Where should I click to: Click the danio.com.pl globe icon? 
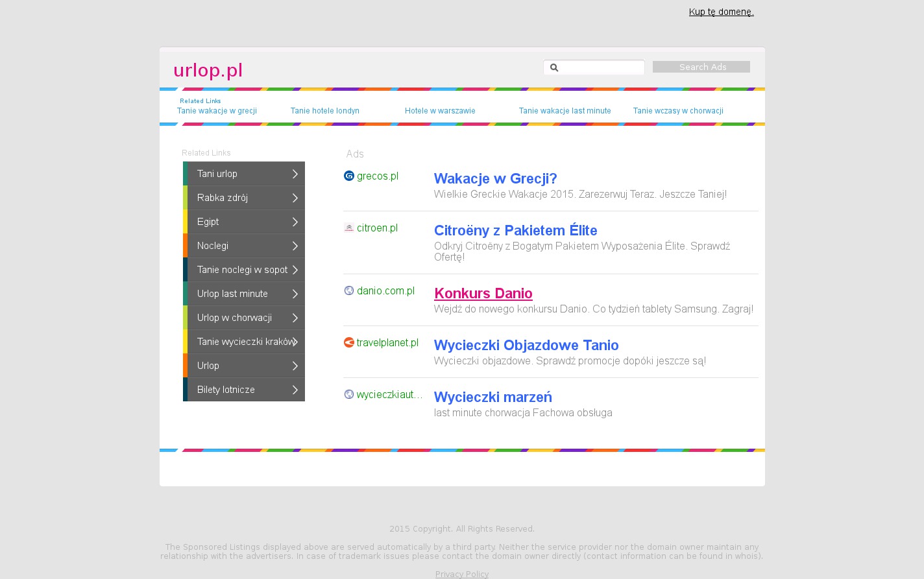349,290
